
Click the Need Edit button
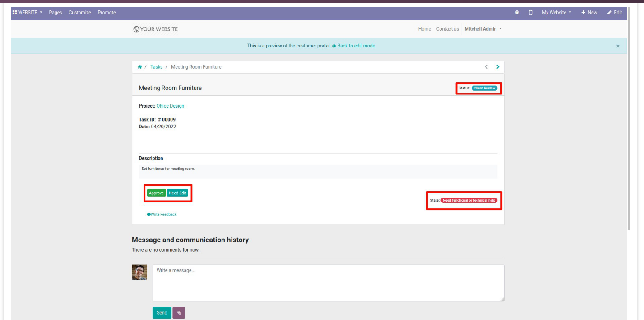[177, 193]
